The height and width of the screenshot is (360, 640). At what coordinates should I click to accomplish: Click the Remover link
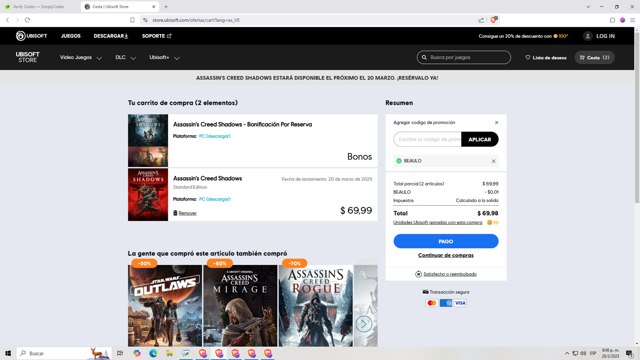pos(187,213)
